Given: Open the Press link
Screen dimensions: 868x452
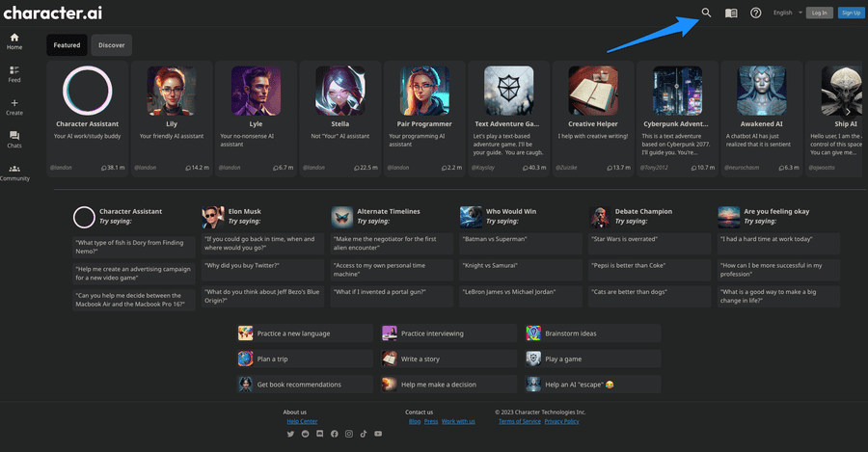Looking at the screenshot, I should coord(431,421).
